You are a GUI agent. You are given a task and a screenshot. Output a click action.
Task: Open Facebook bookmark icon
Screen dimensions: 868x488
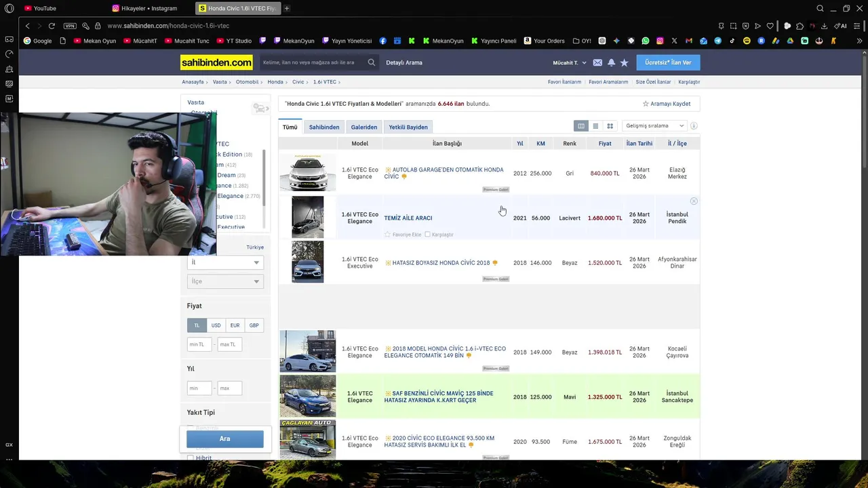[x=383, y=41]
